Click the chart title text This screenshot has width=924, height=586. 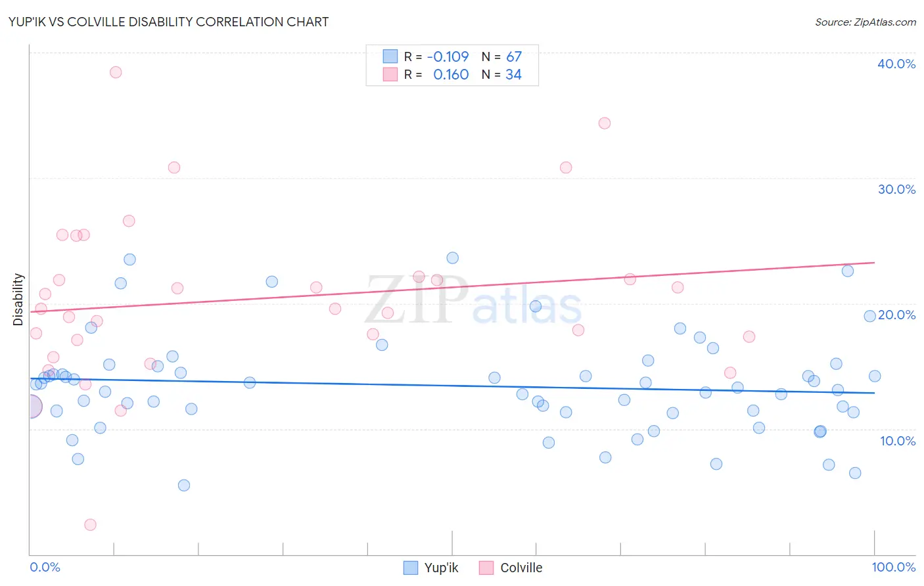click(168, 22)
